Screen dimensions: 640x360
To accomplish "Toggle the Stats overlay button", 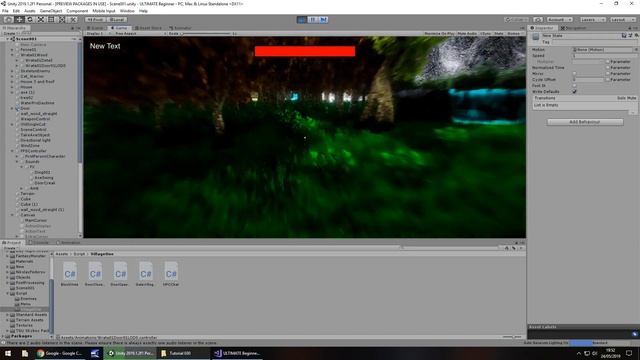I will click(x=499, y=33).
